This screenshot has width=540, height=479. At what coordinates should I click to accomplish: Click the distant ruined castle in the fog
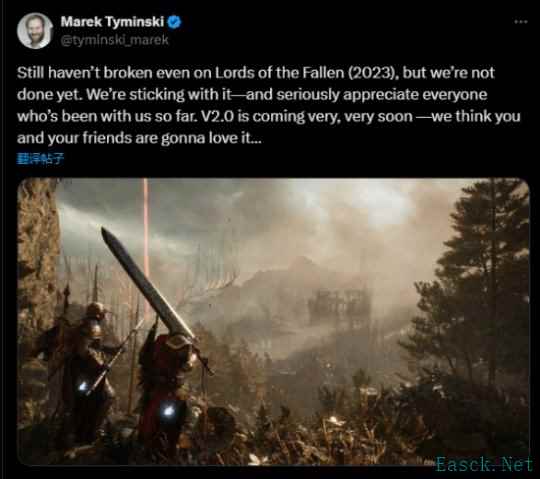coord(331,303)
